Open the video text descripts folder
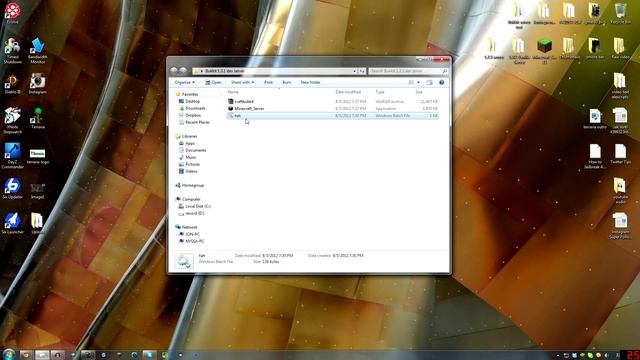Screen dimensions: 640x360 pyautogui.click(x=620, y=86)
